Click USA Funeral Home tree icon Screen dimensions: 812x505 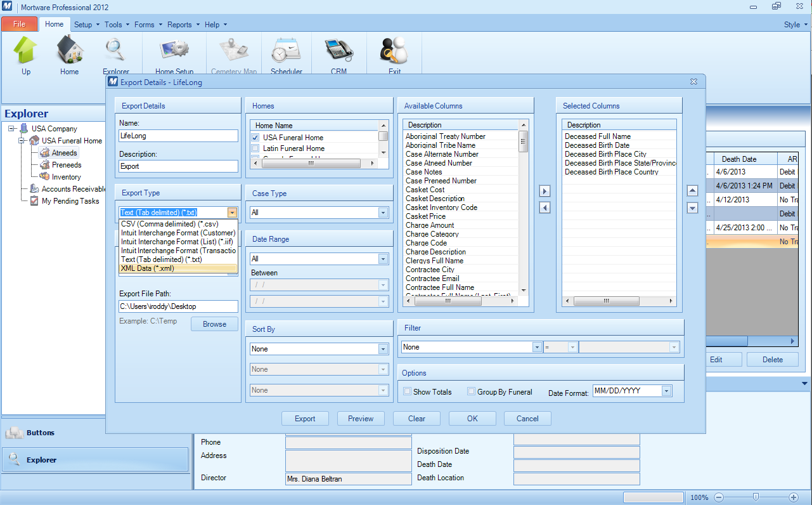click(x=34, y=141)
